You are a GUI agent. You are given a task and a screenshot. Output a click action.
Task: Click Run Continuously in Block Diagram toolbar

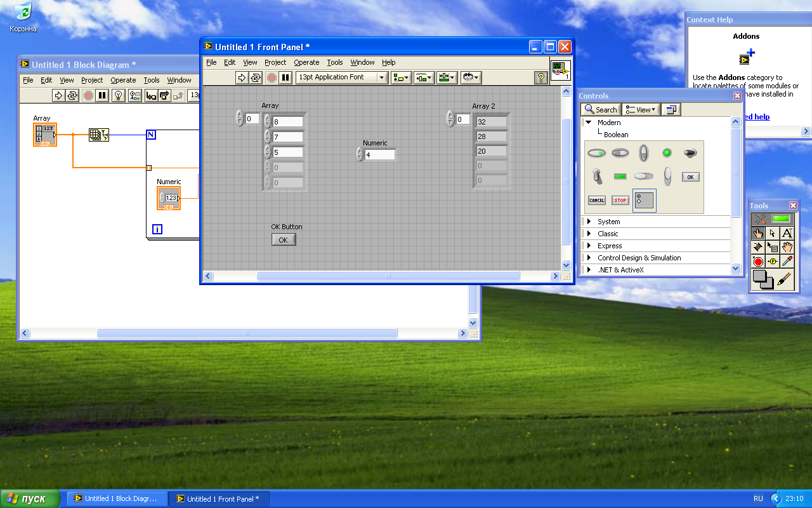[72, 95]
